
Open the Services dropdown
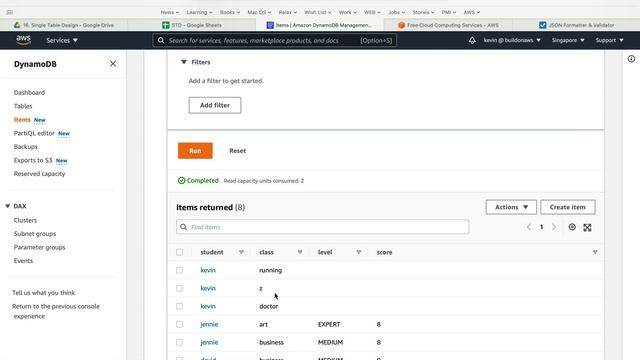(62, 40)
